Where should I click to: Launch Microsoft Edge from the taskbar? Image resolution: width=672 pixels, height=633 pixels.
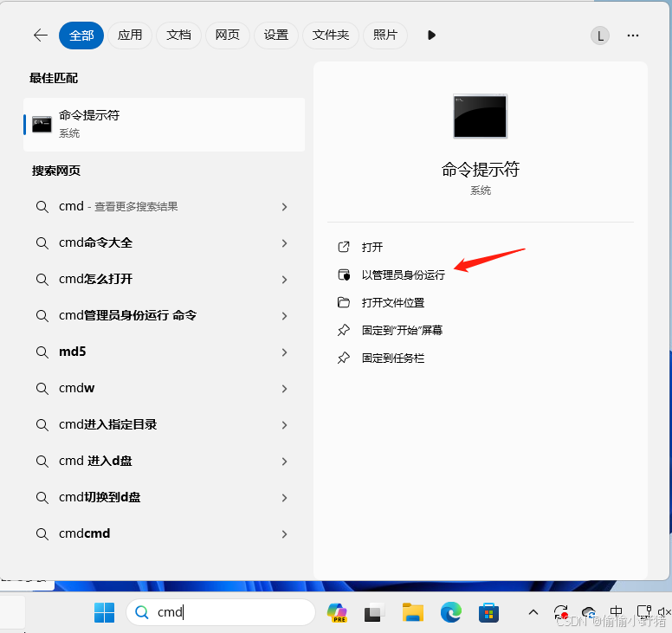(x=451, y=612)
